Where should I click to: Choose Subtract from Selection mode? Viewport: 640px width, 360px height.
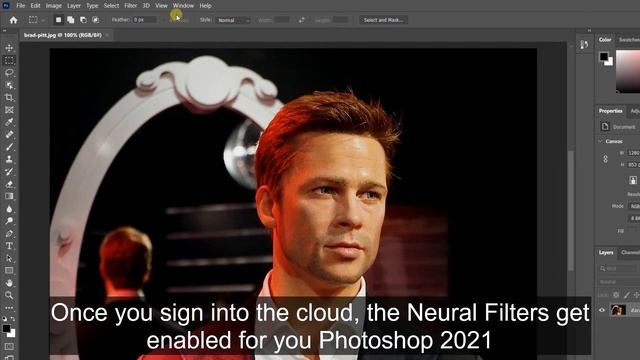point(83,20)
